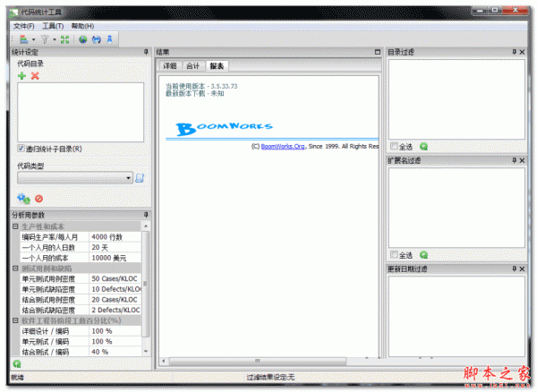Select the 2 Defects/KLOC value cell
537x392 pixels.
pyautogui.click(x=115, y=311)
